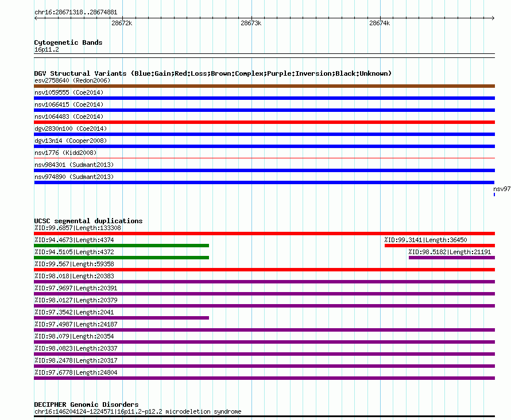Screen dimensions: 511x420
Task: Click the right arrow end of ruler
Action: 493,18
